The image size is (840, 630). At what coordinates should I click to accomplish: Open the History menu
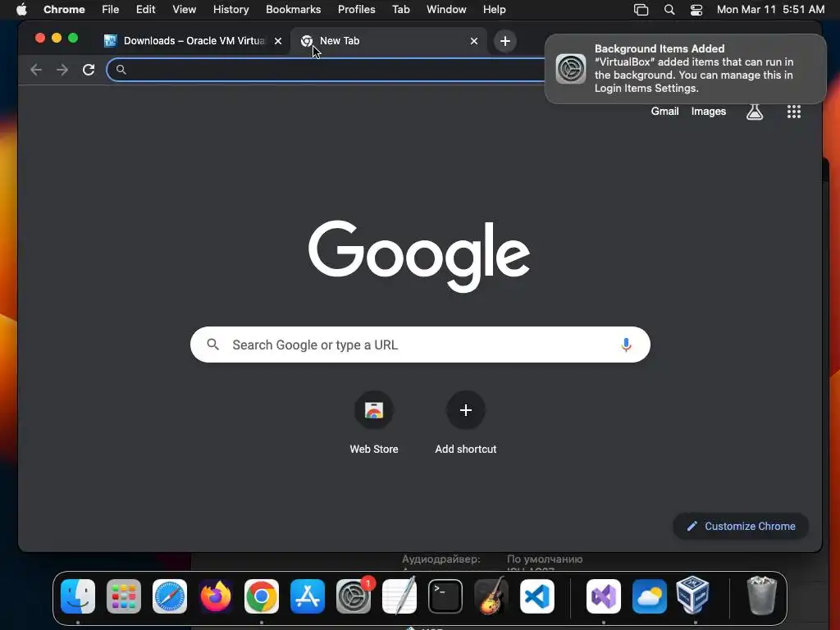tap(231, 10)
